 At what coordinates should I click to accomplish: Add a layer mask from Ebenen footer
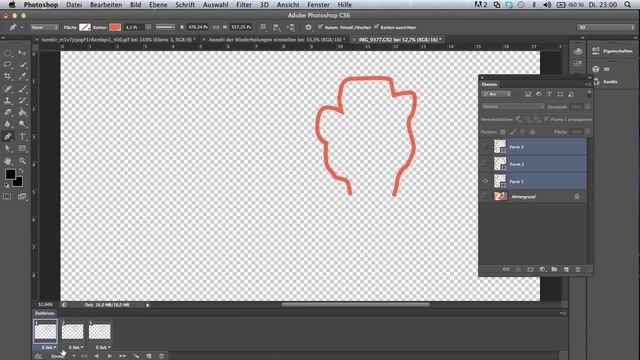[530, 269]
